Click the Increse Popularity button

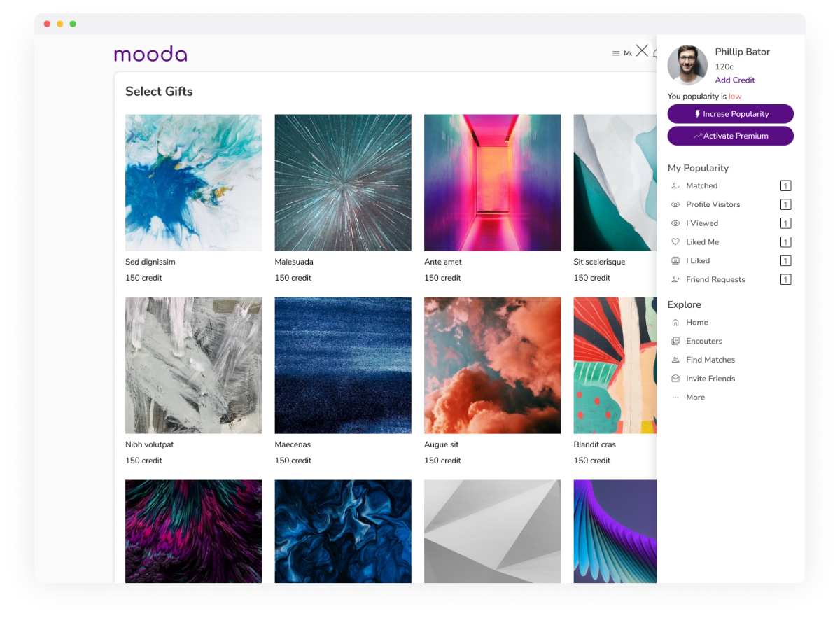[730, 114]
